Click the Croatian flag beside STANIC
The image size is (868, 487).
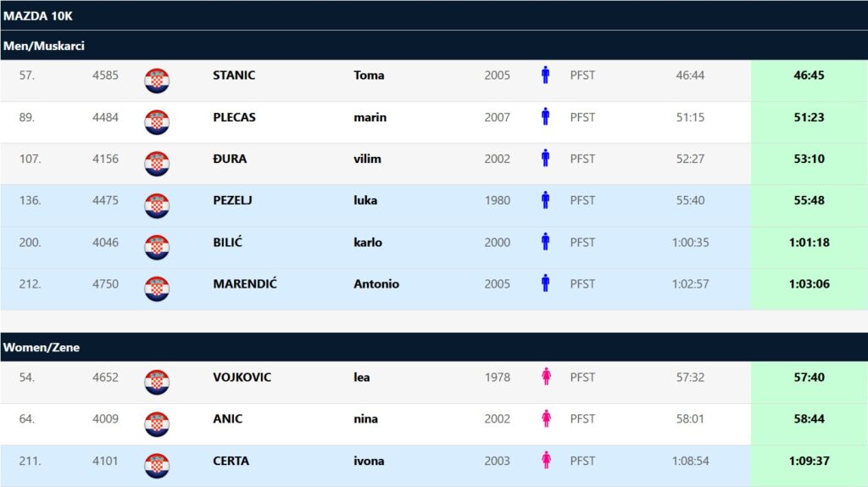pos(157,81)
